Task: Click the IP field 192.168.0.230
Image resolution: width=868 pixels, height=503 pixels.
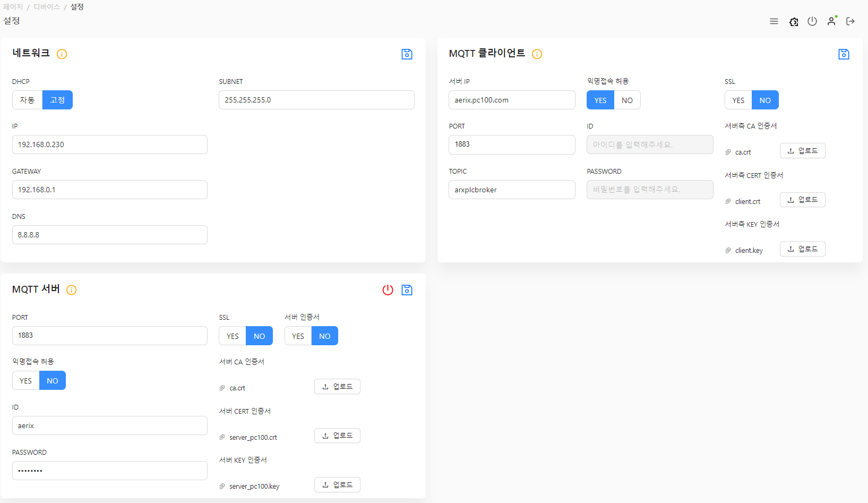Action: click(x=110, y=144)
